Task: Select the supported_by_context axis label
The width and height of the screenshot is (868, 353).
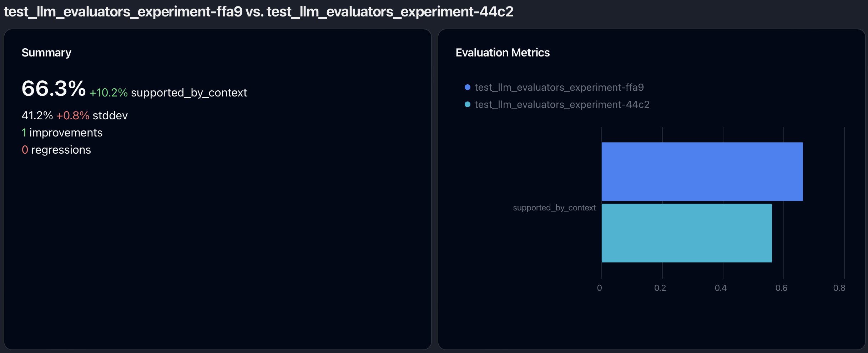Action: [x=554, y=207]
